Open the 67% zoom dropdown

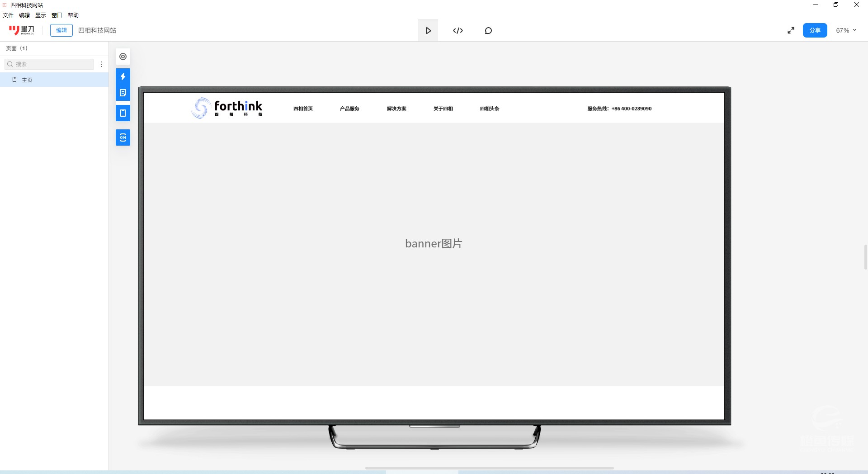tap(846, 30)
